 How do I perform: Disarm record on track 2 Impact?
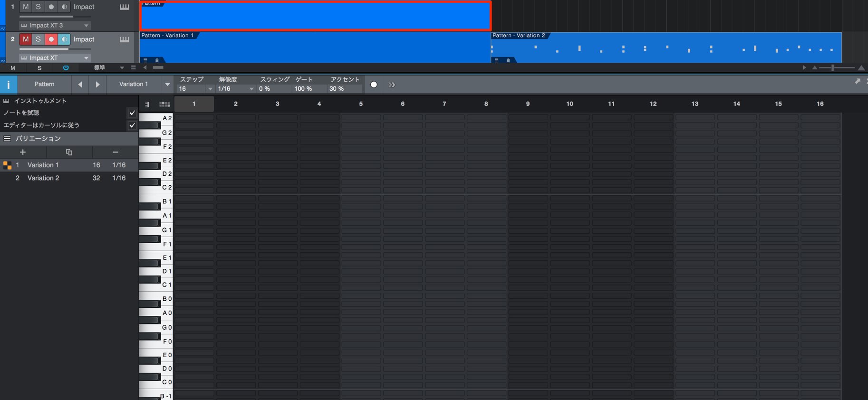pos(51,39)
